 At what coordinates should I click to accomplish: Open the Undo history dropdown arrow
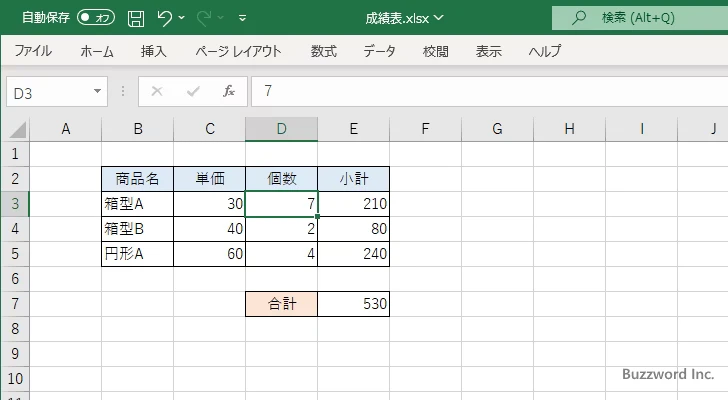[x=182, y=18]
